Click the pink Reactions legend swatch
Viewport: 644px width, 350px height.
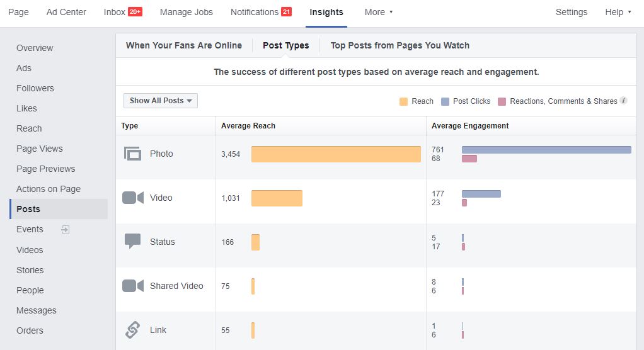pyautogui.click(x=502, y=101)
